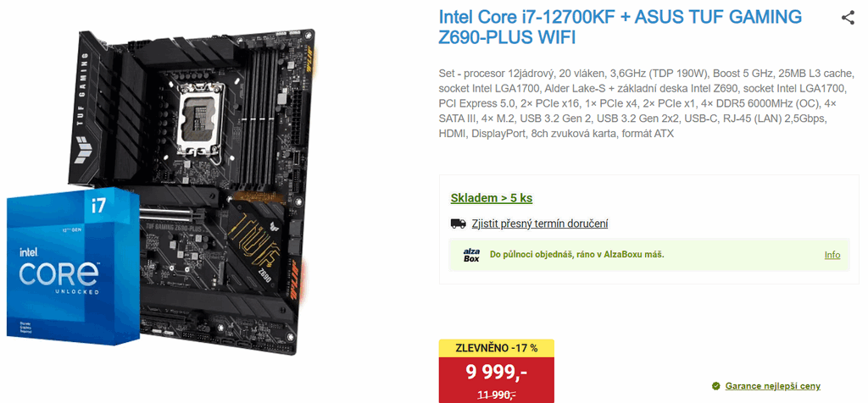The width and height of the screenshot is (868, 403).
Task: Open the Skladem > 5 ks stock link
Action: pyautogui.click(x=492, y=198)
